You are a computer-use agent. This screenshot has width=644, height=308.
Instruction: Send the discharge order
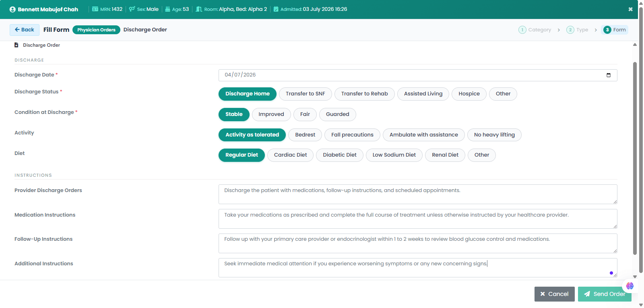605,294
